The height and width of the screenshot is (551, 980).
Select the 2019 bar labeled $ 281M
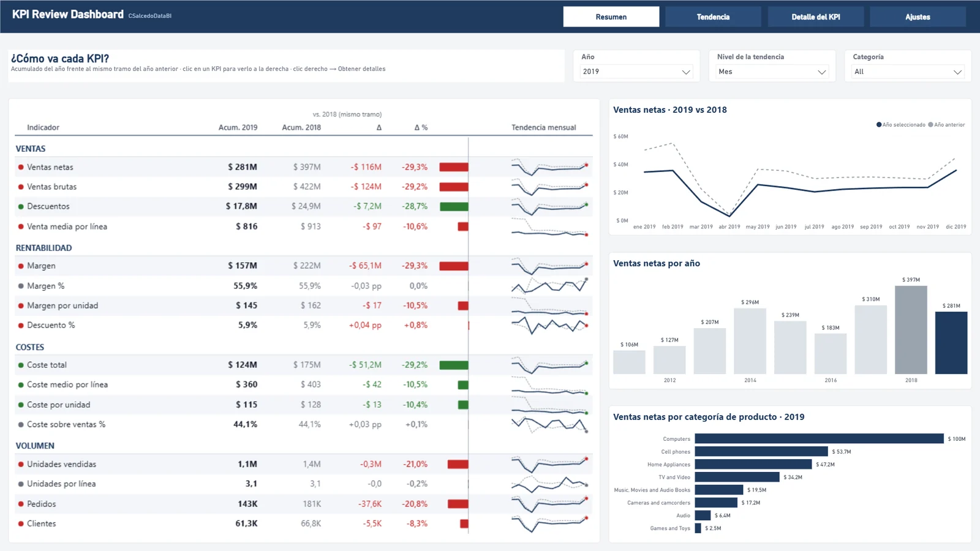tap(951, 343)
